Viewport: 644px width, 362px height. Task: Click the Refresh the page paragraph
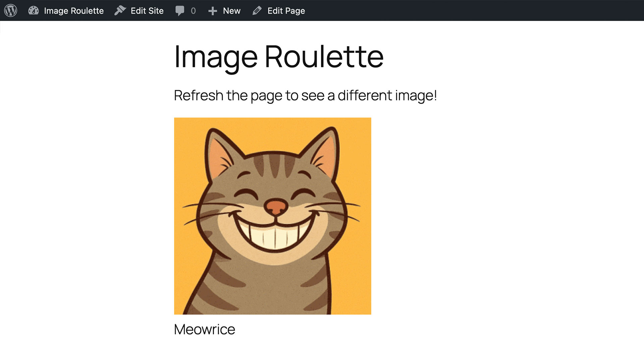click(x=305, y=96)
